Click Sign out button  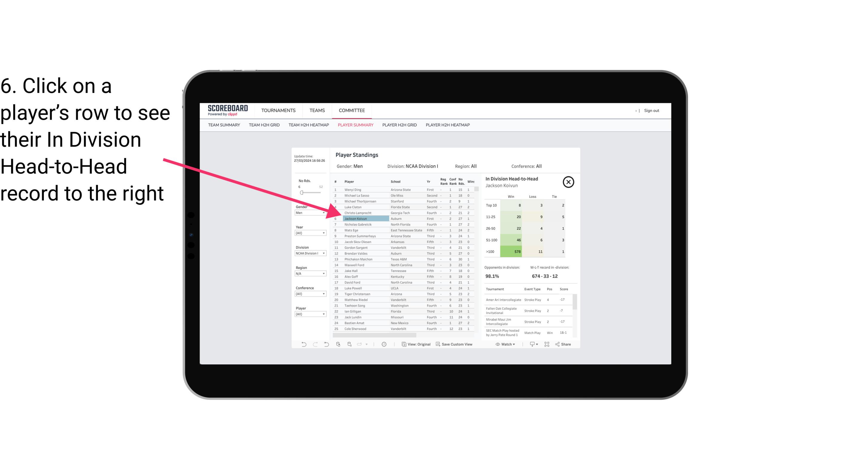pyautogui.click(x=651, y=110)
